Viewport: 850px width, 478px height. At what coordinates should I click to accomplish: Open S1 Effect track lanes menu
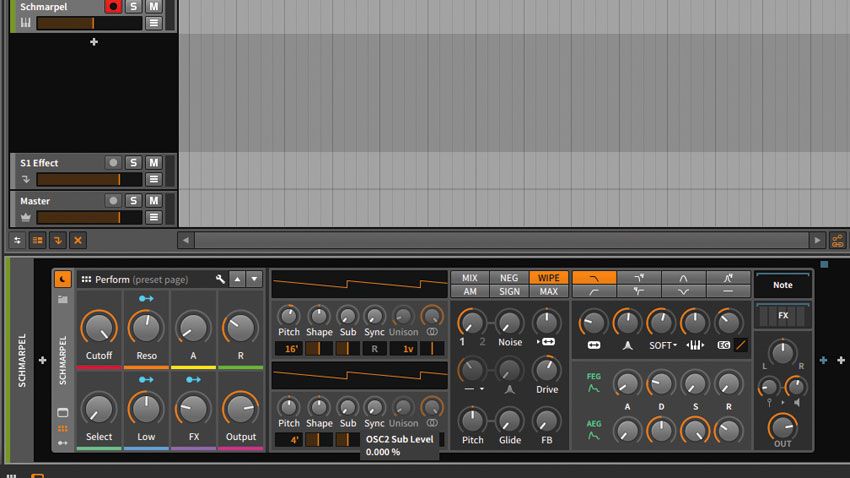coord(154,179)
